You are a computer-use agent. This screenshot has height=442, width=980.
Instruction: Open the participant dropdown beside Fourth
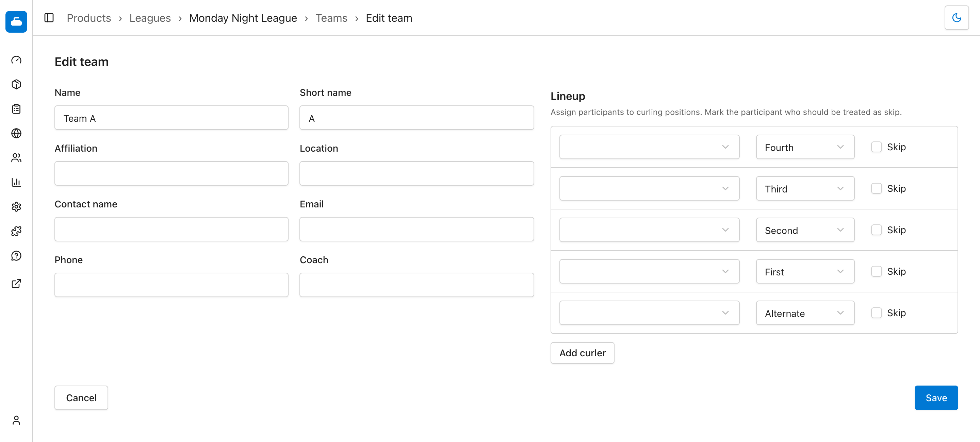tap(649, 147)
